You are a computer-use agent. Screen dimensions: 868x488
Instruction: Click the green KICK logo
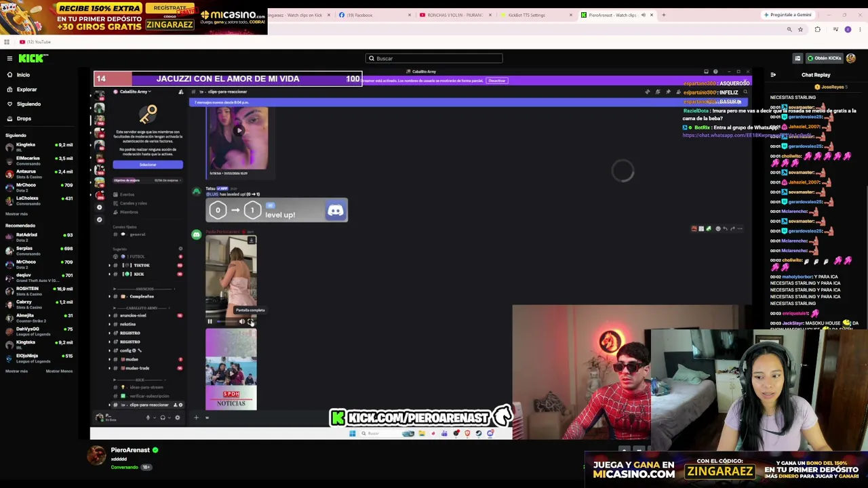coord(32,58)
